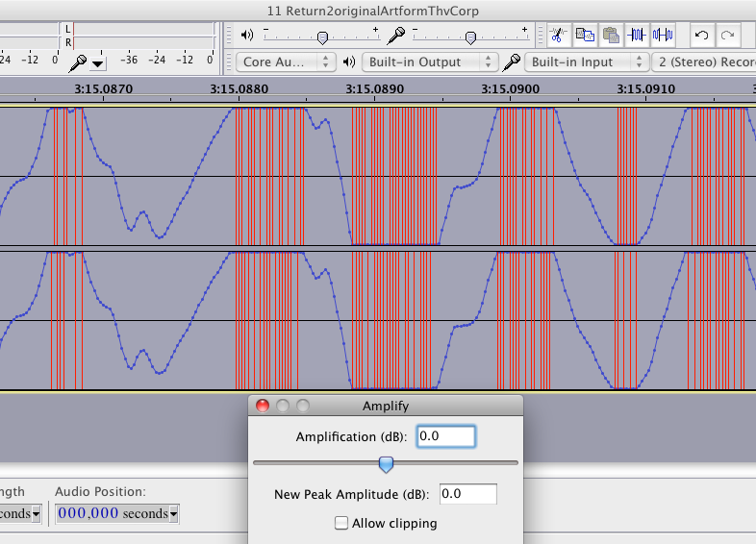Open the Core Audio host dropdown
Viewport: 756px width, 544px height.
pos(286,62)
